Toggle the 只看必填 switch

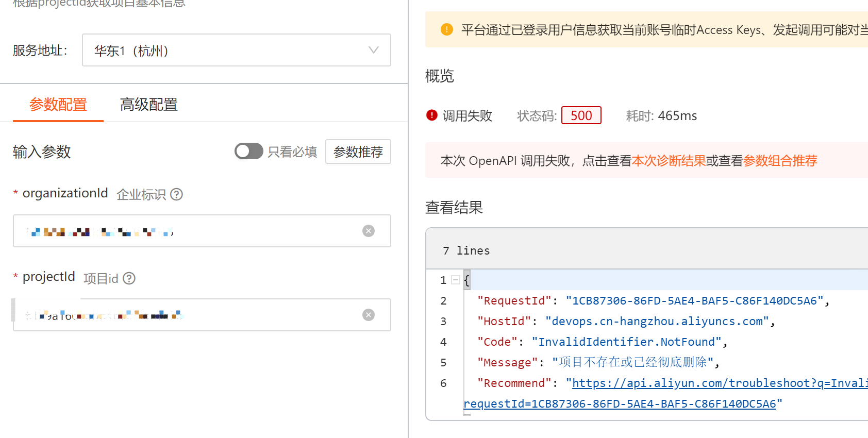pyautogui.click(x=249, y=151)
